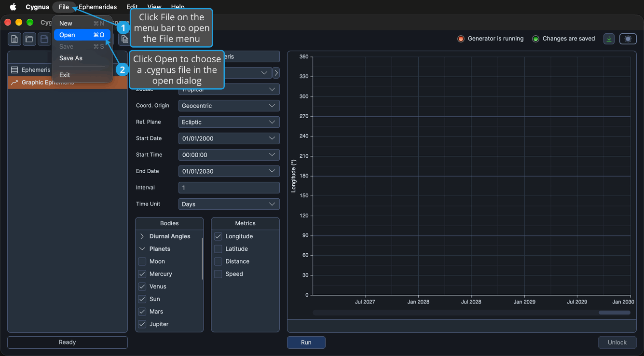
Task: Open the Ephemerides menu in menu bar
Action: (x=98, y=7)
